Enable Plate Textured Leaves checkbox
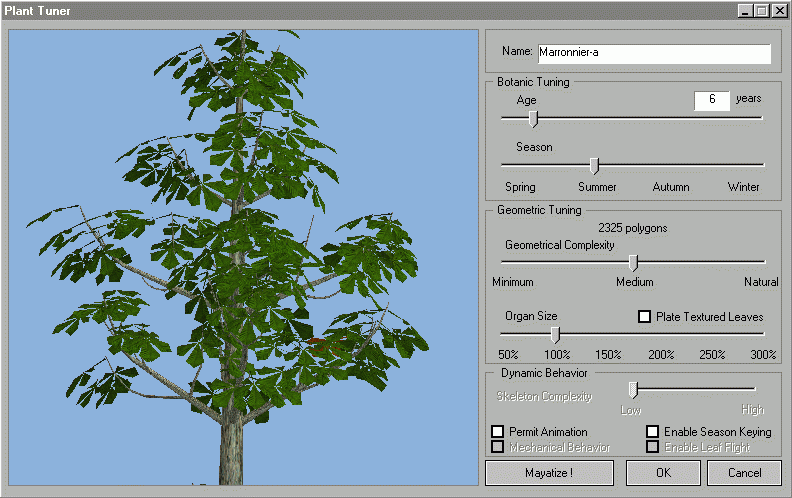Viewport: 792px width, 498px height. point(645,316)
